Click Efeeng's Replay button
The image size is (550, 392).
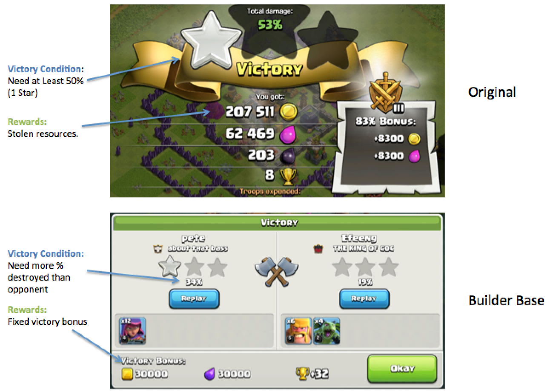coord(364,298)
